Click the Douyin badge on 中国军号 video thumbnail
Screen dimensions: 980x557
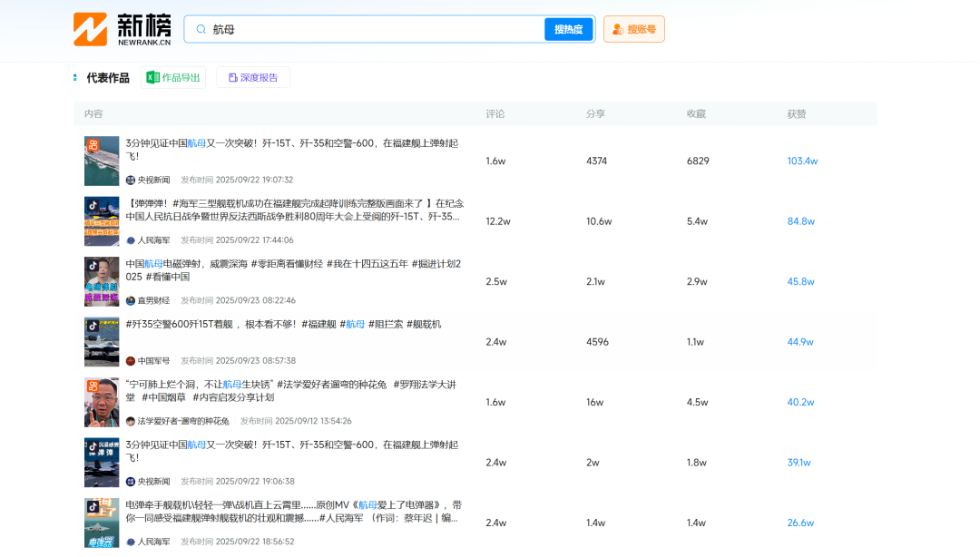click(x=92, y=325)
